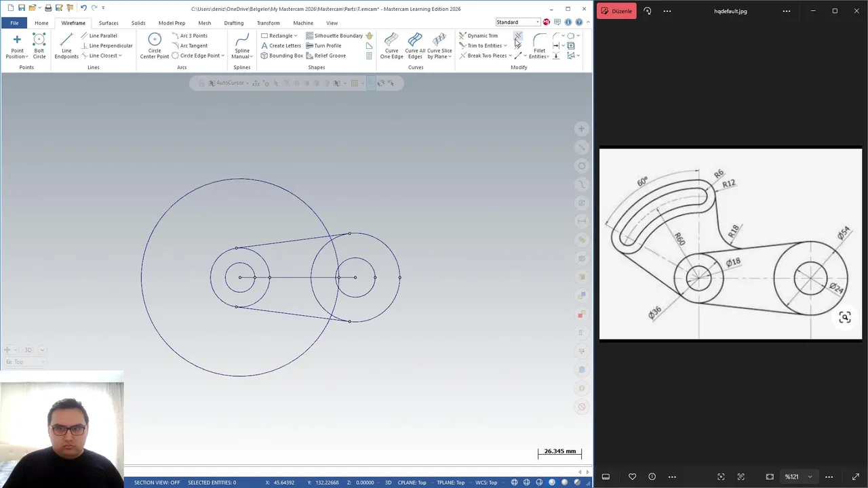The width and height of the screenshot is (868, 488).
Task: Click the Undo arrow in quick access toolbar
Action: click(83, 8)
